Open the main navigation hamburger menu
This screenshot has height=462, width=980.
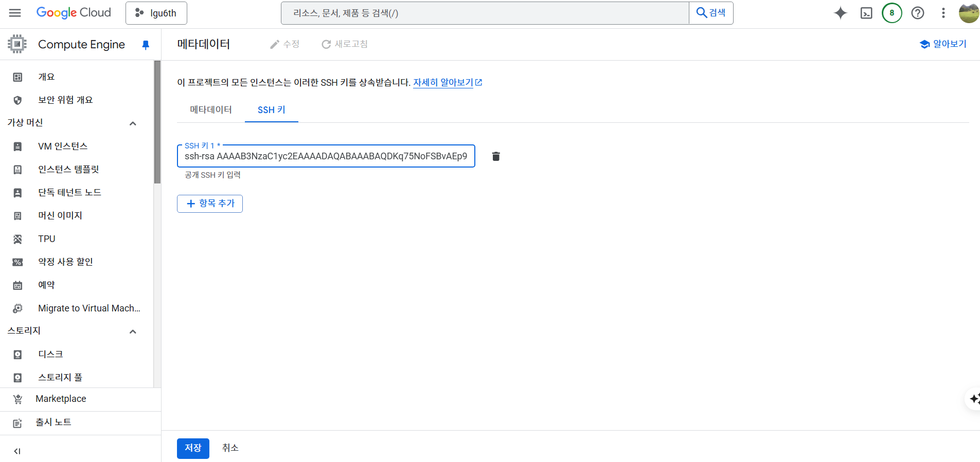point(15,13)
